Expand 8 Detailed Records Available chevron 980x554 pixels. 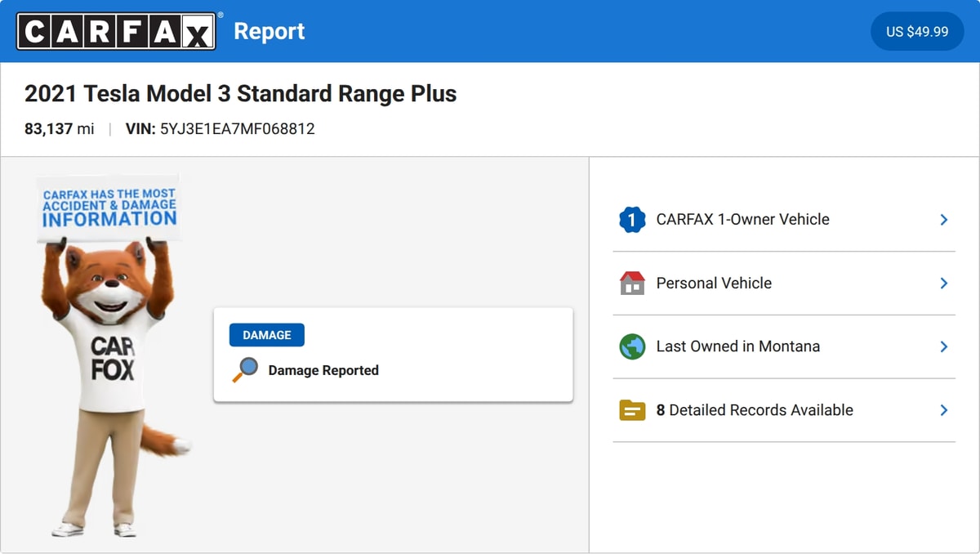pyautogui.click(x=943, y=410)
